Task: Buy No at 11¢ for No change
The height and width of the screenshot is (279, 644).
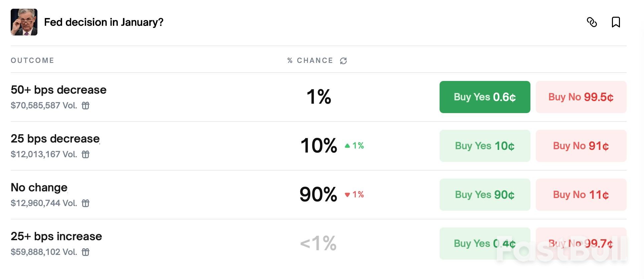Action: tap(581, 195)
